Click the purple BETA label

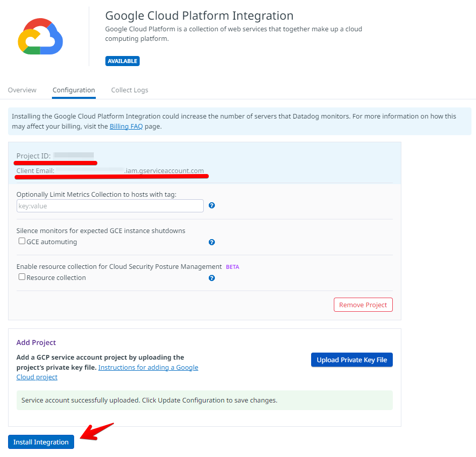pyautogui.click(x=232, y=267)
